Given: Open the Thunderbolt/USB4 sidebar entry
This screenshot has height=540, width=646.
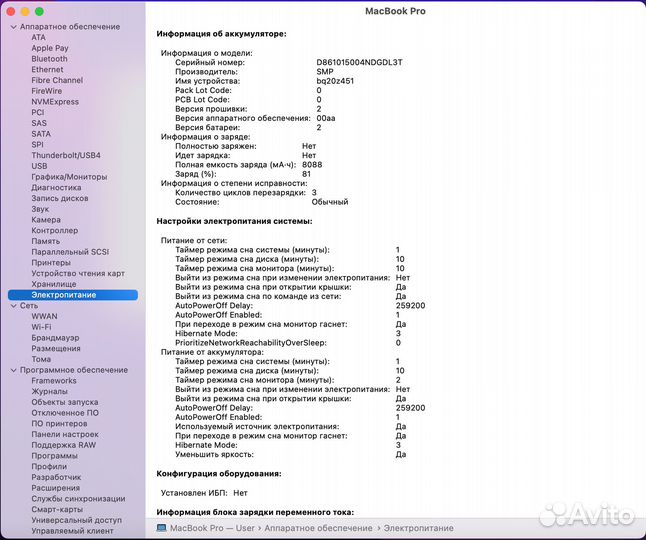Looking at the screenshot, I should click(x=65, y=155).
